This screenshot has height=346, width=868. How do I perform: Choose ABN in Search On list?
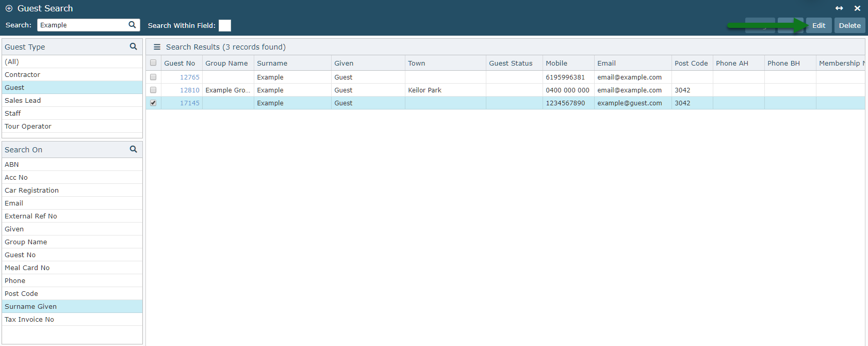tap(72, 164)
